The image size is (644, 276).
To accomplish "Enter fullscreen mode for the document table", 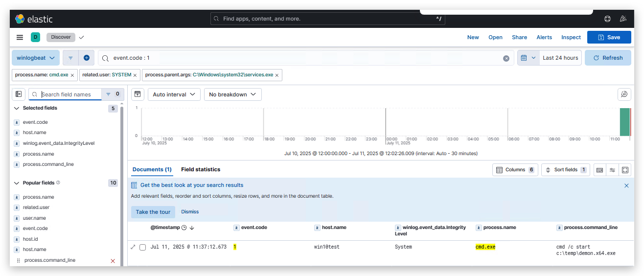I will 625,170.
